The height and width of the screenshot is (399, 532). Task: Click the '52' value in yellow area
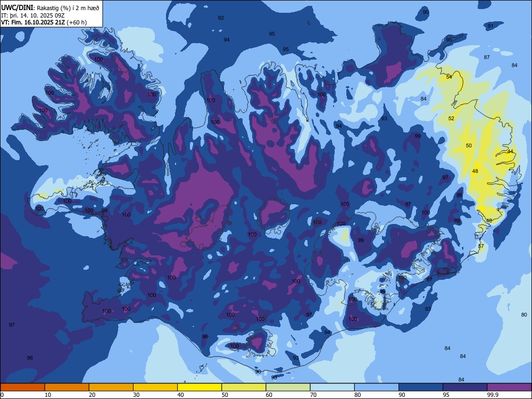(451, 119)
